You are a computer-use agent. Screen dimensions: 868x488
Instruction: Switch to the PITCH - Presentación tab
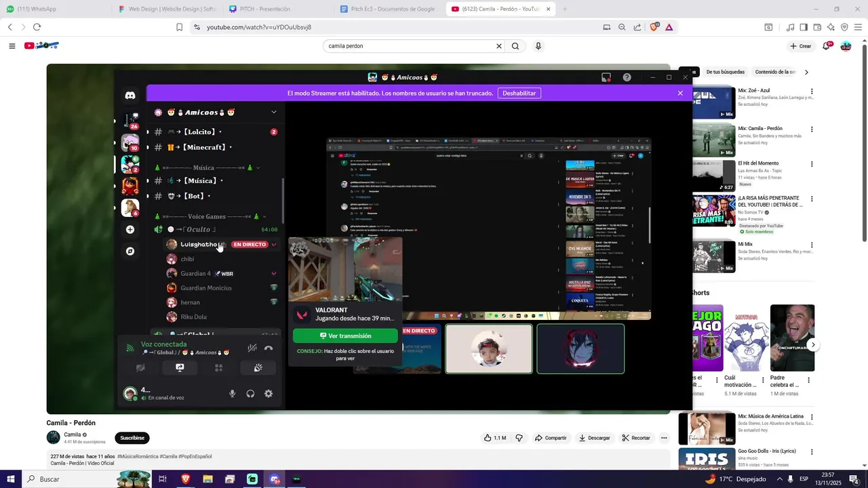278,9
